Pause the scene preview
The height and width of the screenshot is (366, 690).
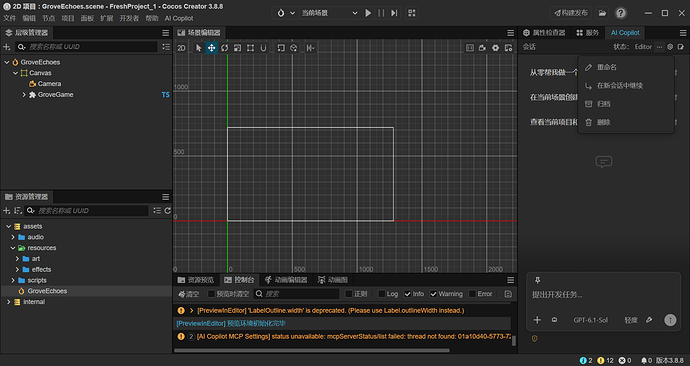tap(381, 13)
